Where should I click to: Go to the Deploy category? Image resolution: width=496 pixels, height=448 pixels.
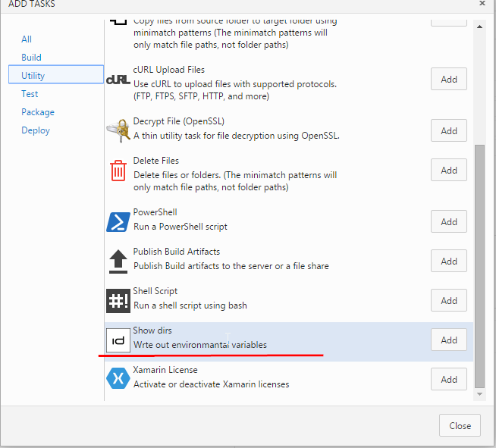click(x=36, y=130)
